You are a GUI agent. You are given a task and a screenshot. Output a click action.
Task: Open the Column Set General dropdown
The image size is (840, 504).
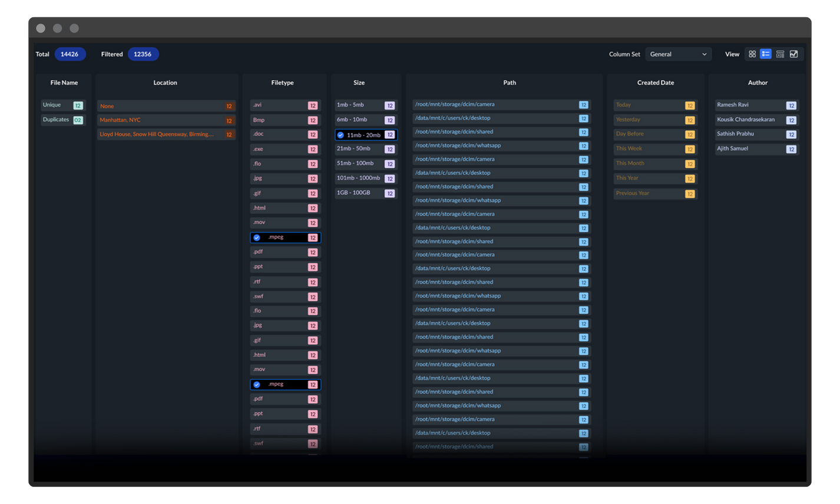677,54
